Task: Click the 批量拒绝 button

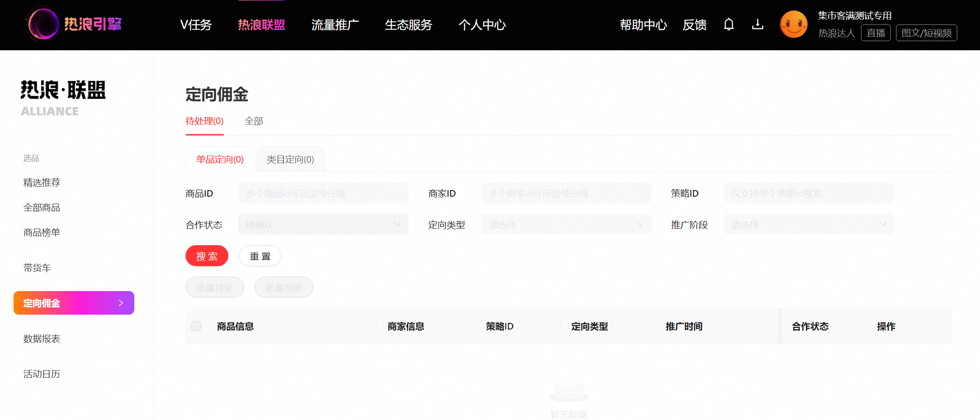Action: 284,287
